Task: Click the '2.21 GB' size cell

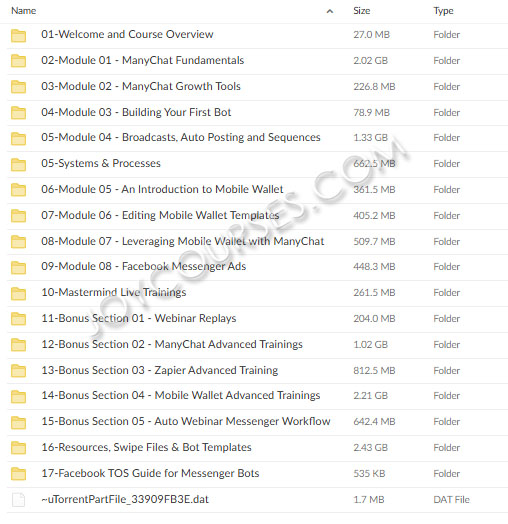Action: [x=371, y=396]
